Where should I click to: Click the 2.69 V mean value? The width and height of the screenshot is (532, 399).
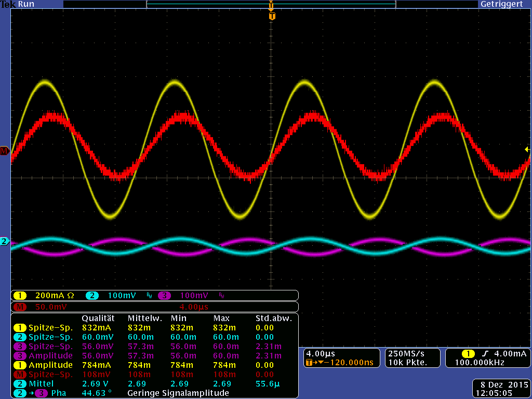tap(96, 384)
